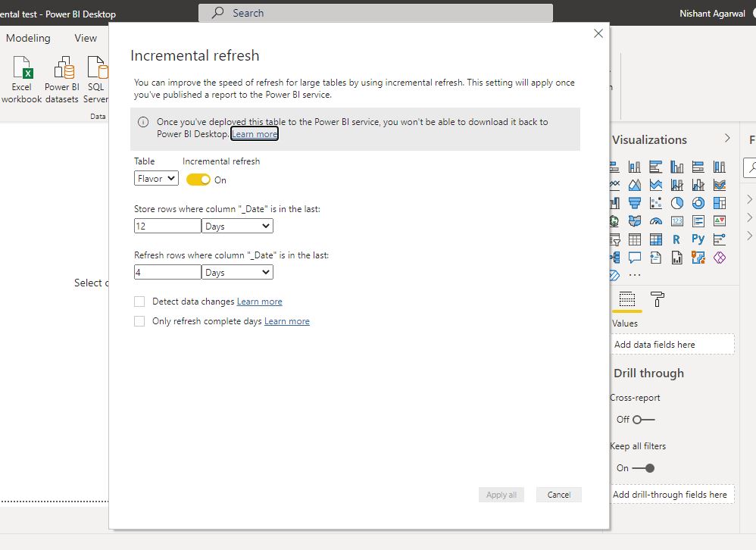Open the Table dropdown showing Flavor
Image resolution: width=756 pixels, height=550 pixels.
click(x=156, y=178)
